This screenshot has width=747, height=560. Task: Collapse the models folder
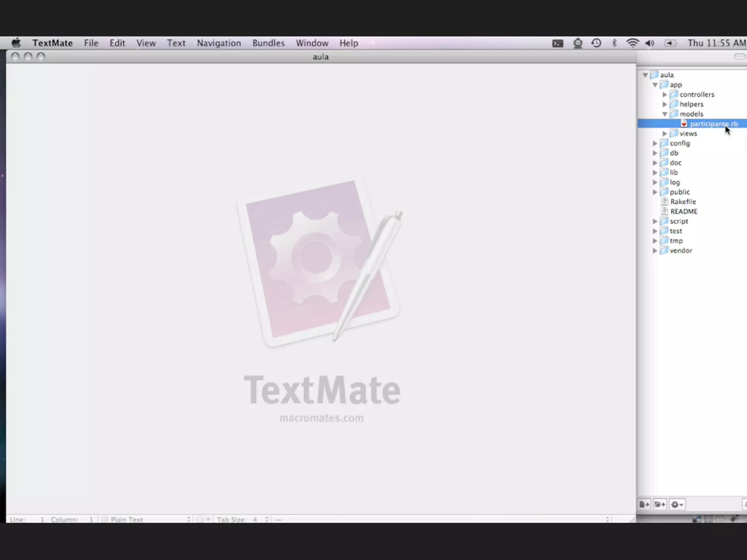(x=665, y=114)
